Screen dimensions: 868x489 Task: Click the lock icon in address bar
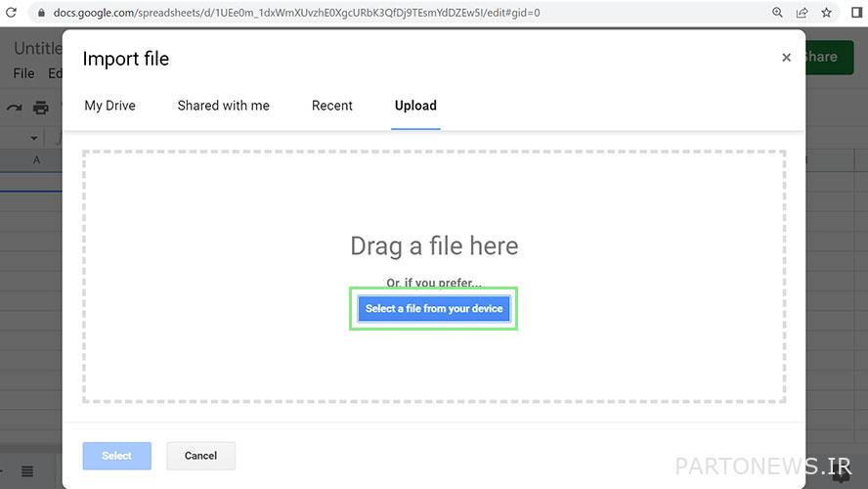pos(41,12)
